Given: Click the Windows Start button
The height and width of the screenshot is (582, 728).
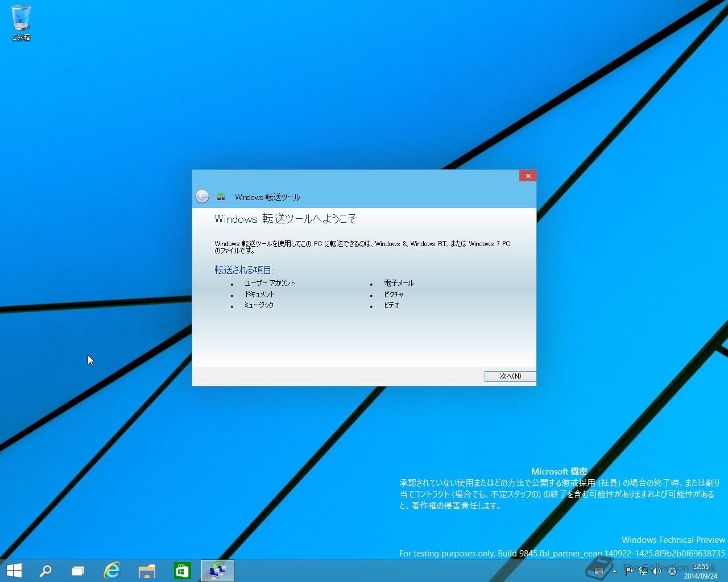Looking at the screenshot, I should pos(14,570).
